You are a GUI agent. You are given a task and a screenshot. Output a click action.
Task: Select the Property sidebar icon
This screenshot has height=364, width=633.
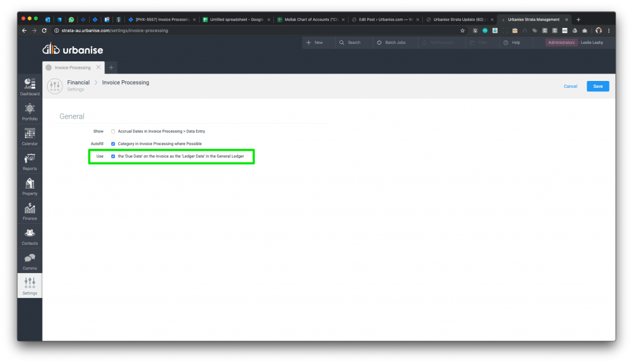(x=30, y=185)
